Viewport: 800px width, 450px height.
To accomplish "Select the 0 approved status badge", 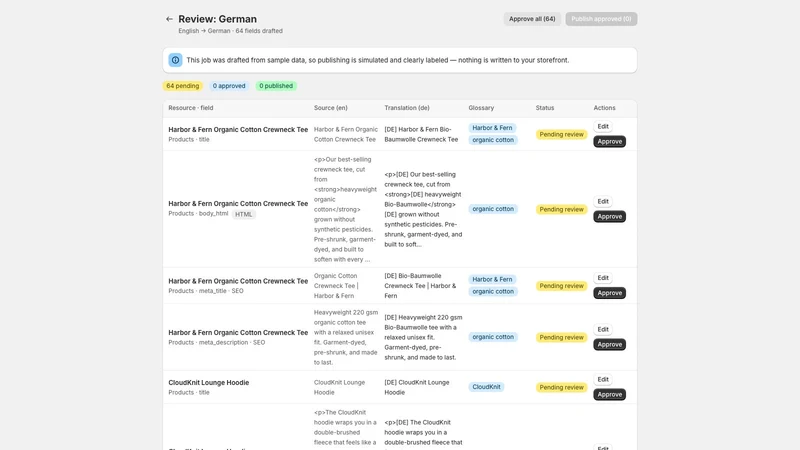I will tap(229, 86).
